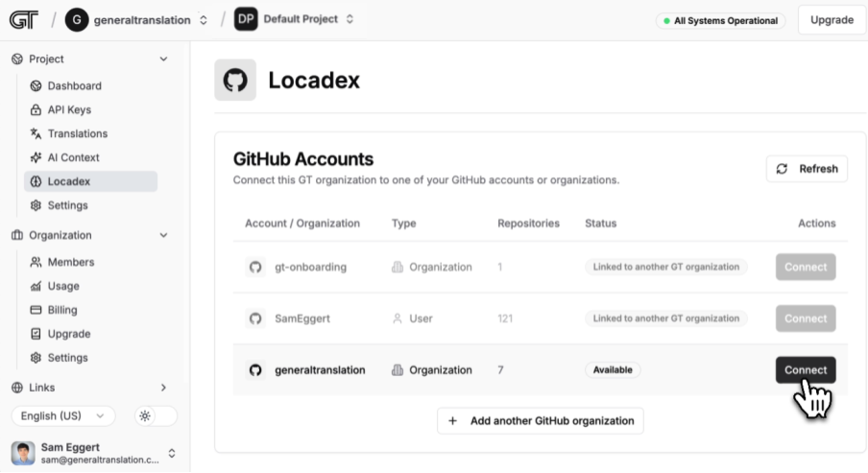Click the refresh arrows icon
The image size is (868, 473).
point(783,169)
